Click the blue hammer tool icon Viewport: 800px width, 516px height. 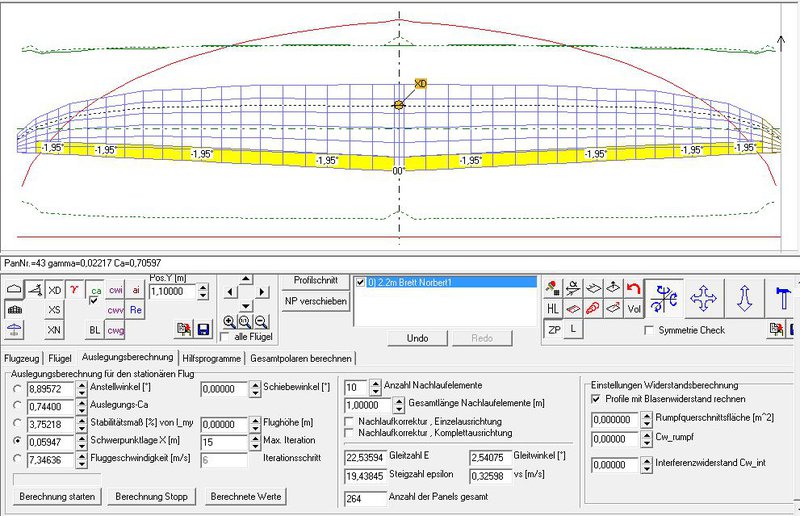[782, 297]
